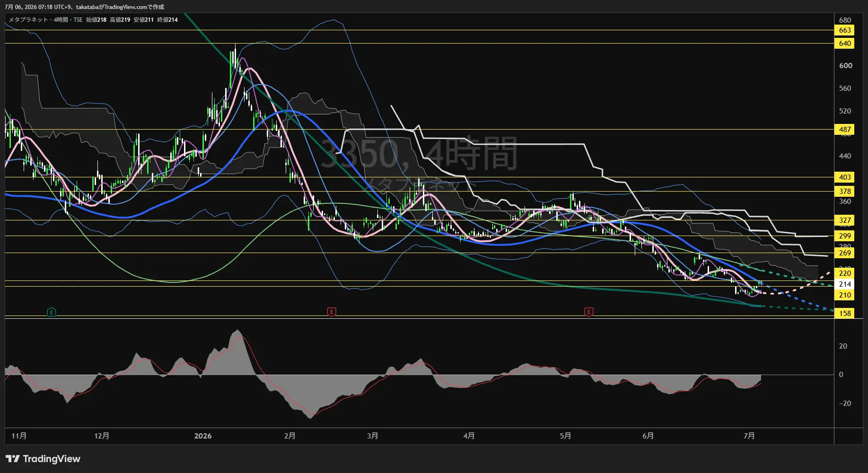
Task: Click the red E earnings marker in May
Action: click(x=589, y=312)
